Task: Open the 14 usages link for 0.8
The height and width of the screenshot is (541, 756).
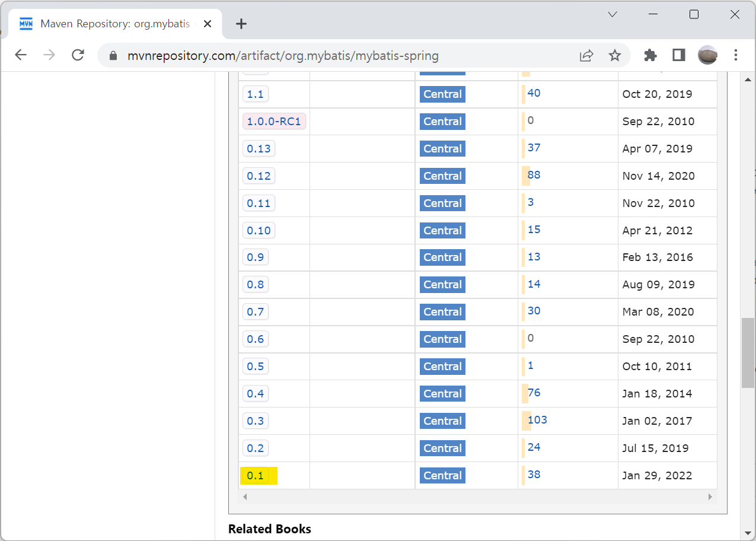Action: point(534,284)
